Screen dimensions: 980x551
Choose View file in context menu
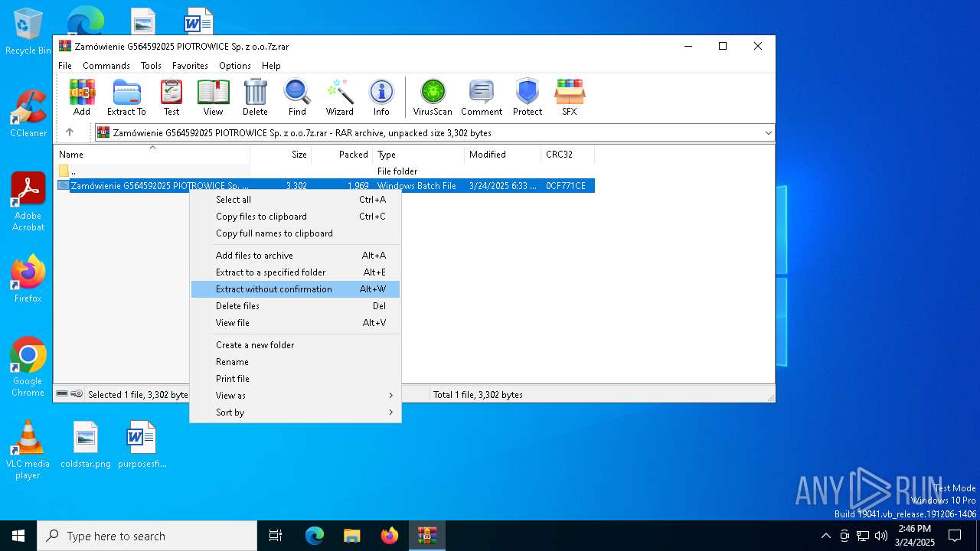coord(296,323)
